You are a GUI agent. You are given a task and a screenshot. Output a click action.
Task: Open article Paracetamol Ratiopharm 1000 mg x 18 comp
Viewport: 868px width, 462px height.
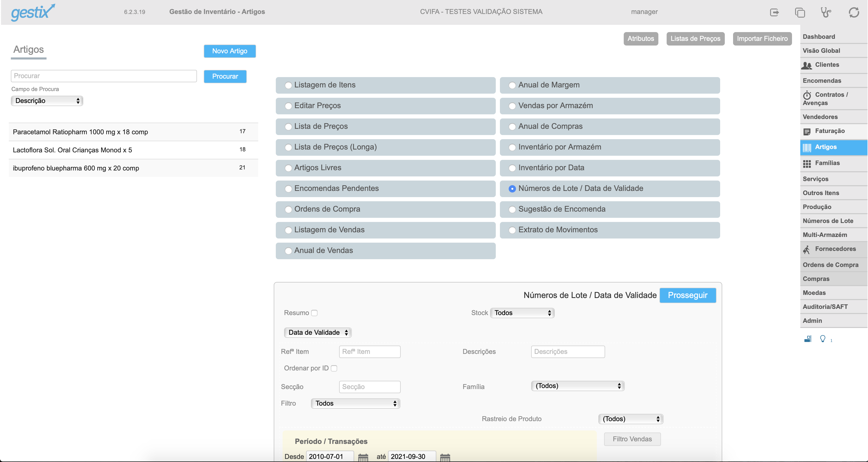click(133, 132)
